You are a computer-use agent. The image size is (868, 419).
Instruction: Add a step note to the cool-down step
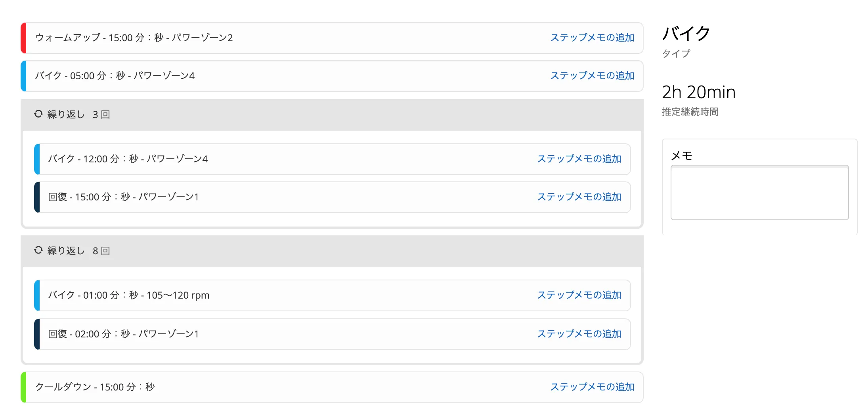[592, 387]
